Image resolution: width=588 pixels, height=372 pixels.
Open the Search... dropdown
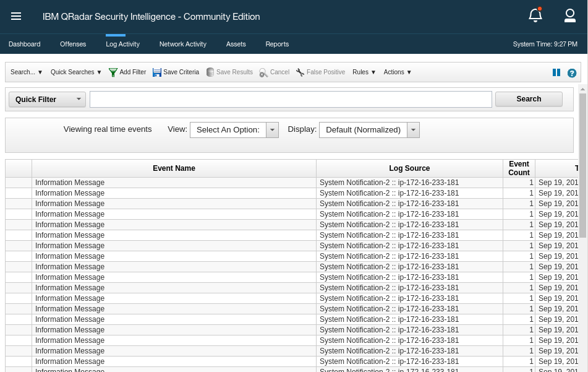pos(26,72)
